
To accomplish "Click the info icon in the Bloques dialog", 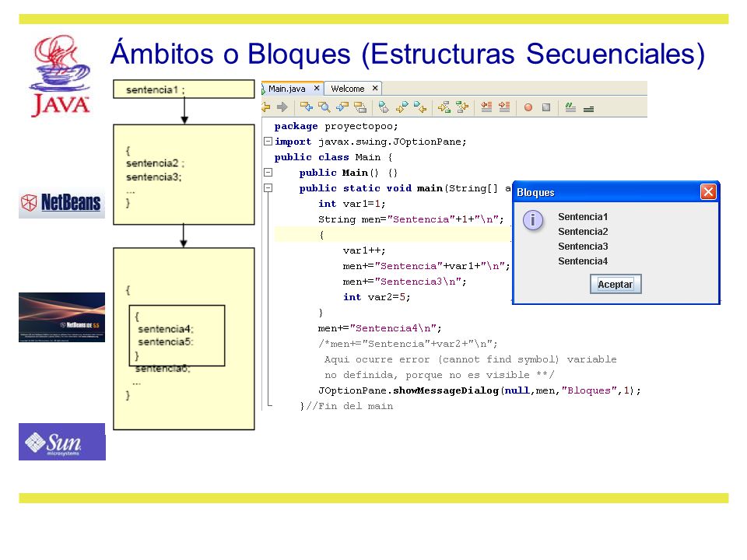I will [532, 220].
